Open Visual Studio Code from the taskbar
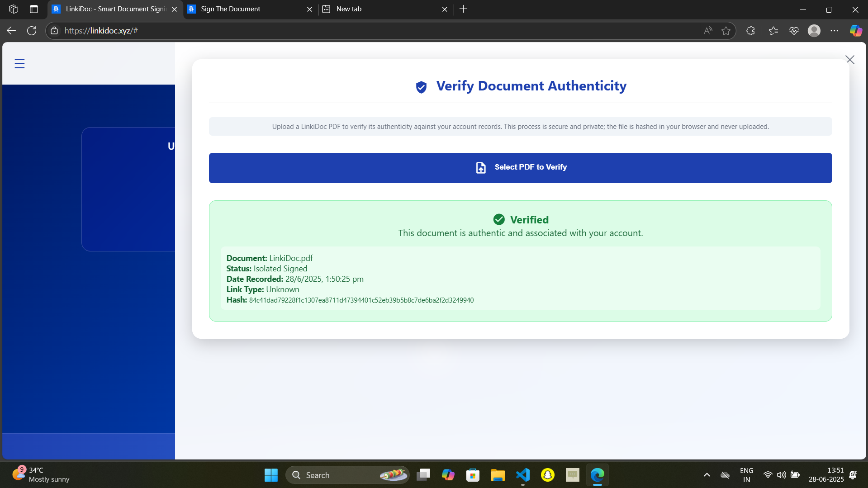The height and width of the screenshot is (488, 868). [523, 475]
